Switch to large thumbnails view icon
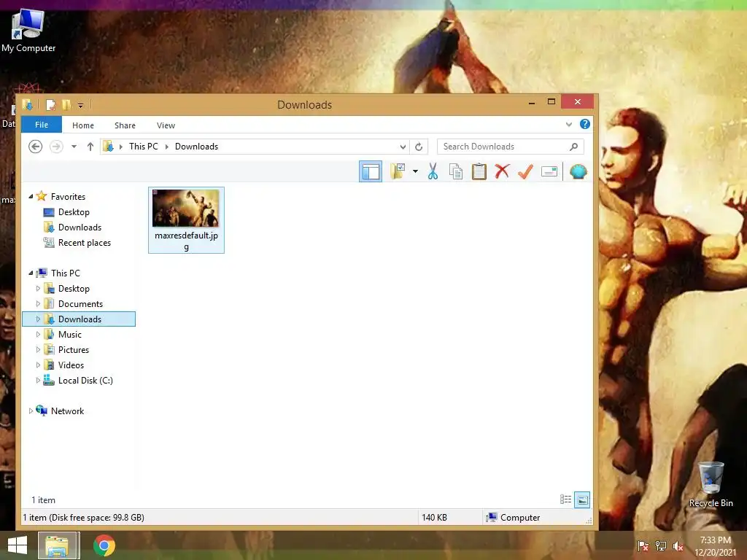 coord(582,499)
